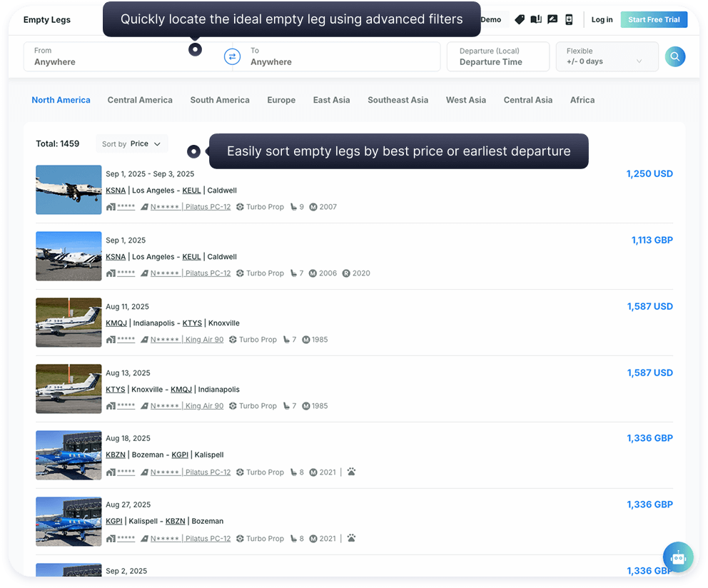Select the Southeast Asia region tab
Image resolution: width=708 pixels, height=588 pixels.
[398, 100]
